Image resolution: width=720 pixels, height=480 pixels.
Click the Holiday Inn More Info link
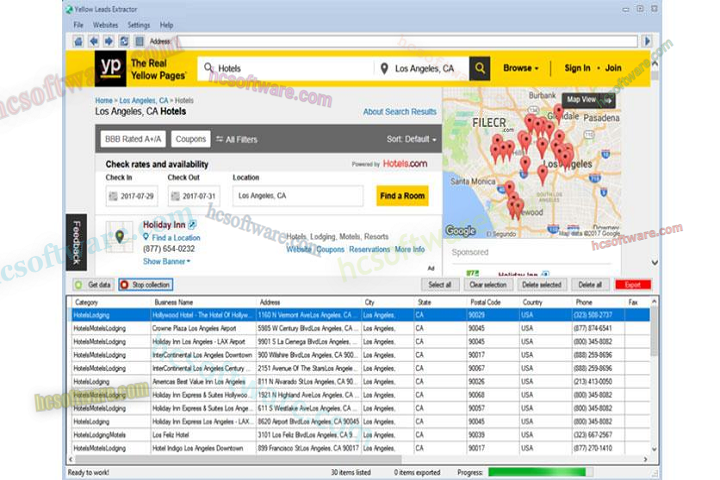point(410,249)
